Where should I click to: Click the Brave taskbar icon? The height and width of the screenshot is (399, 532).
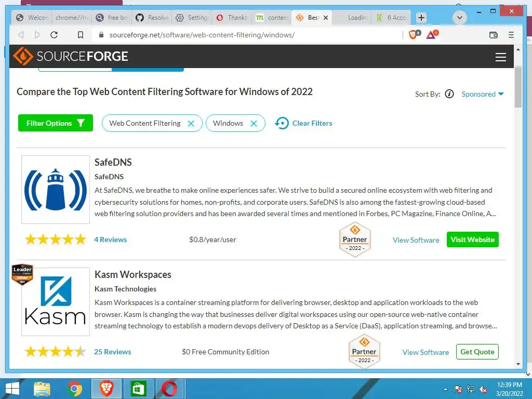[107, 389]
